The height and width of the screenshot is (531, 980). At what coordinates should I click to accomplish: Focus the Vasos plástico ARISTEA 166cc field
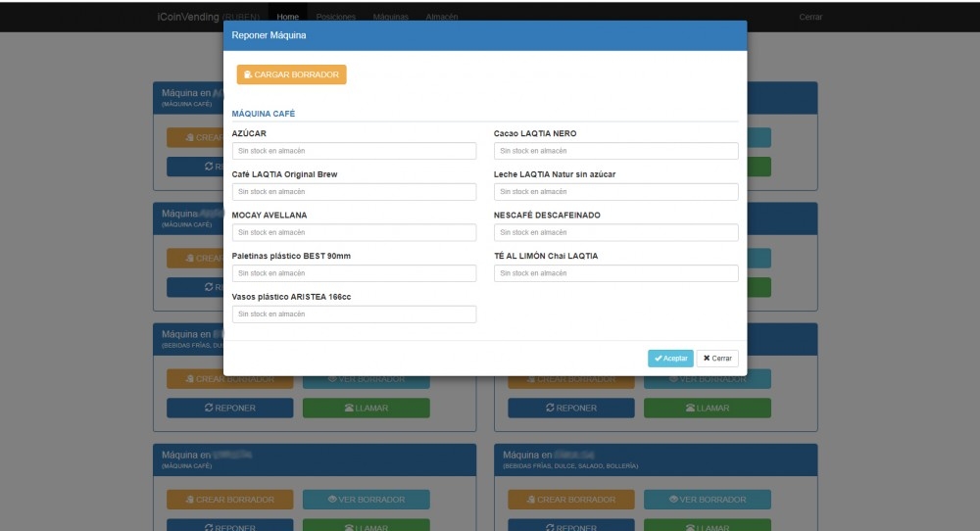click(x=354, y=314)
